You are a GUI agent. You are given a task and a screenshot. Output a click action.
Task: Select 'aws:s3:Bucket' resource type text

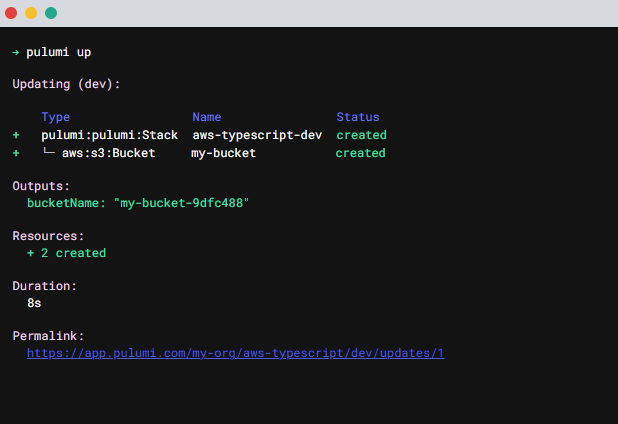click(108, 153)
